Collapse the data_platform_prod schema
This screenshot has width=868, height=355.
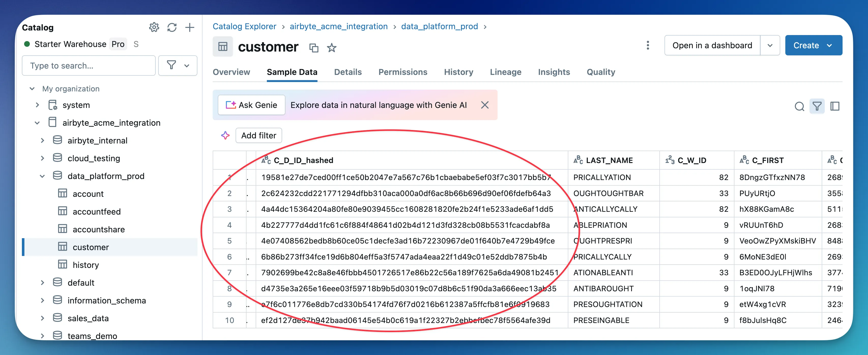42,176
